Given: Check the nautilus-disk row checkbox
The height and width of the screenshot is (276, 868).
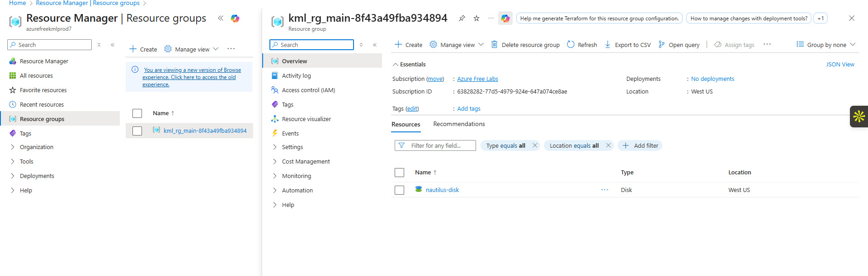Looking at the screenshot, I should 399,190.
